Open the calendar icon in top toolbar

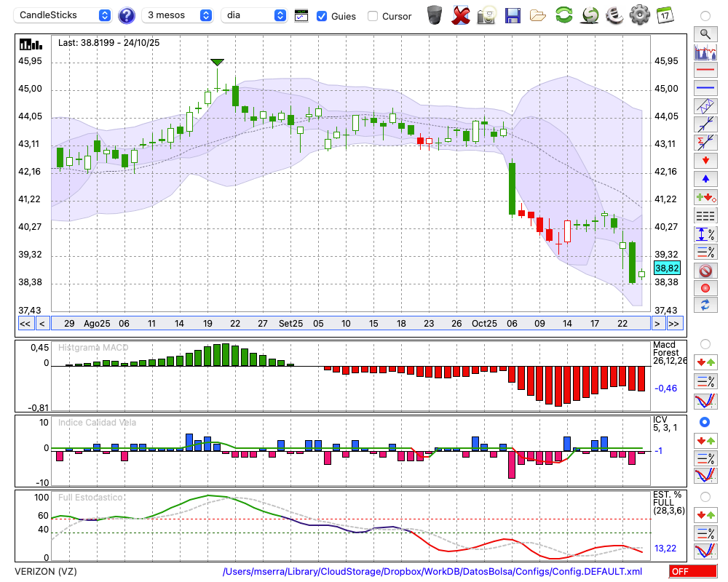pyautogui.click(x=664, y=15)
